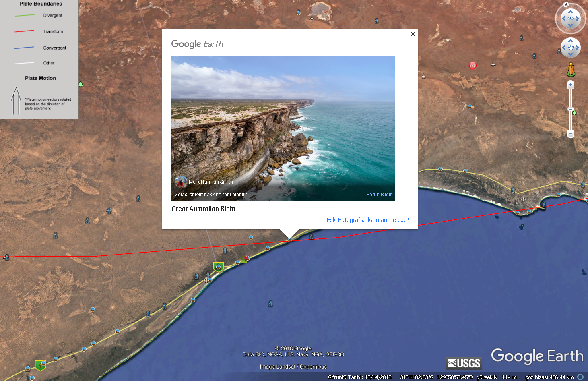Click the red placemark pin on the coastline
588x381 pixels.
pos(247,258)
